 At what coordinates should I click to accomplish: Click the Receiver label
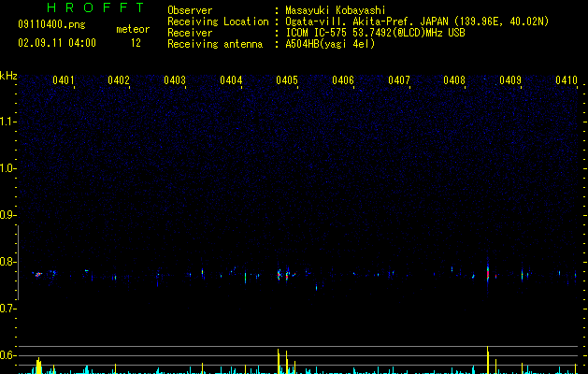[x=190, y=33]
